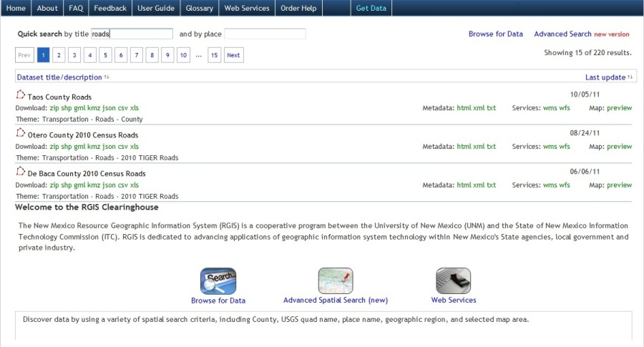Open the Web Services laptop icon
This screenshot has width=644, height=347.
tap(454, 281)
